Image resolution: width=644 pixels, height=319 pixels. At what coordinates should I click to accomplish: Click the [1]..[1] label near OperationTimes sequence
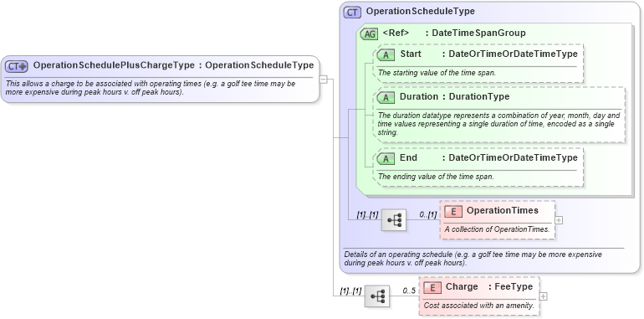tap(367, 214)
